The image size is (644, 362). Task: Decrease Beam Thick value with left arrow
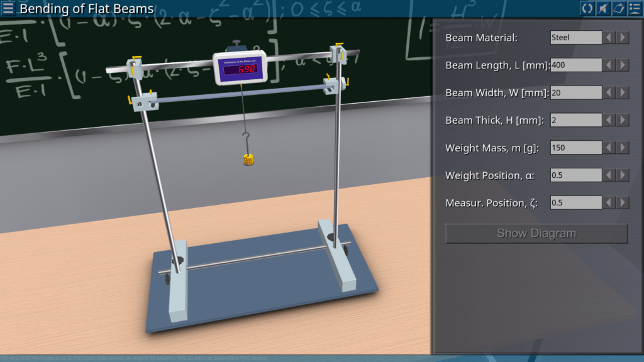[x=609, y=120]
